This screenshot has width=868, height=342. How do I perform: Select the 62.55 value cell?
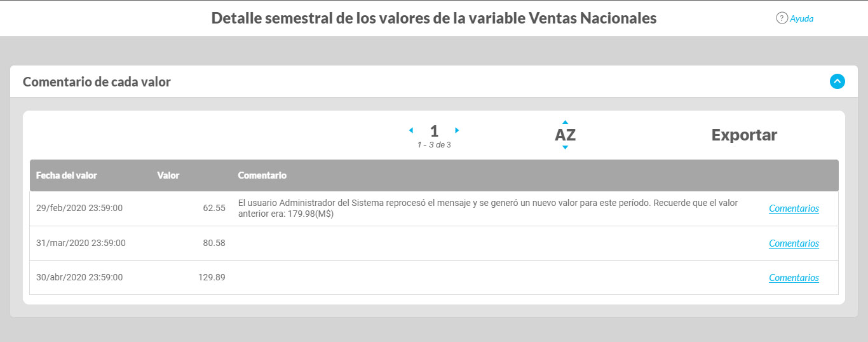coord(214,208)
